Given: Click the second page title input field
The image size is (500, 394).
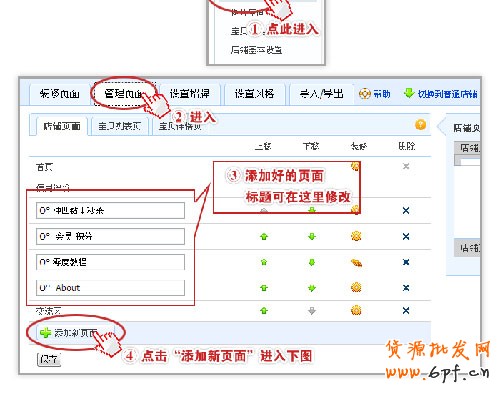Looking at the screenshot, I should (x=110, y=236).
